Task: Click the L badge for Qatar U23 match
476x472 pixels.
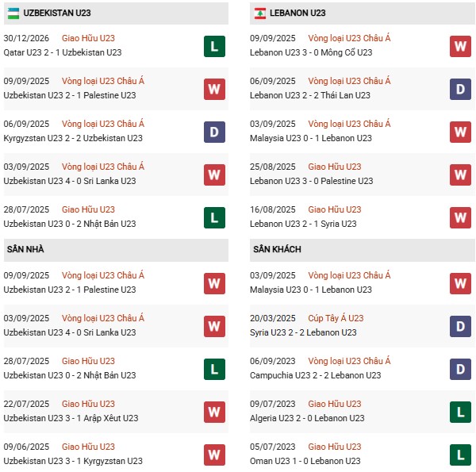Action: (x=214, y=46)
